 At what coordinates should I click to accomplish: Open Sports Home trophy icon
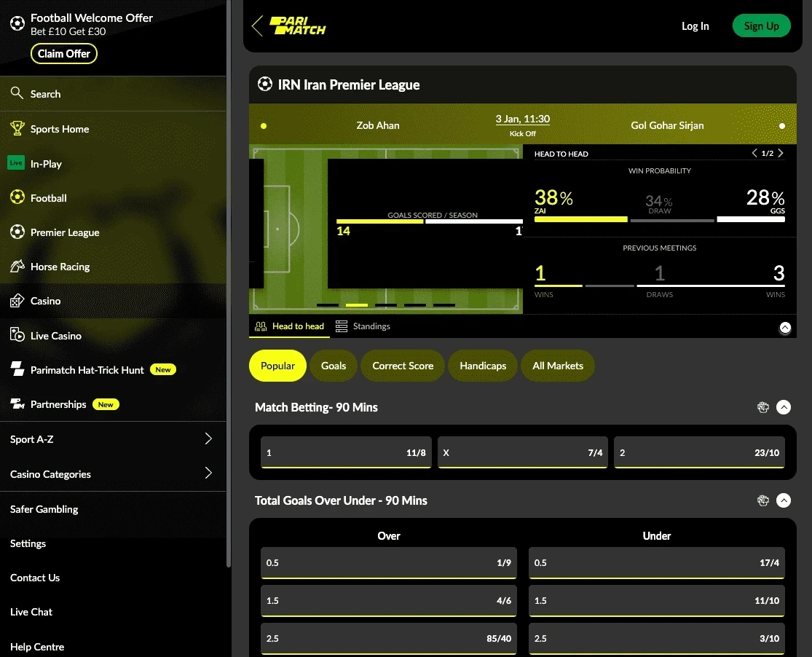17,128
